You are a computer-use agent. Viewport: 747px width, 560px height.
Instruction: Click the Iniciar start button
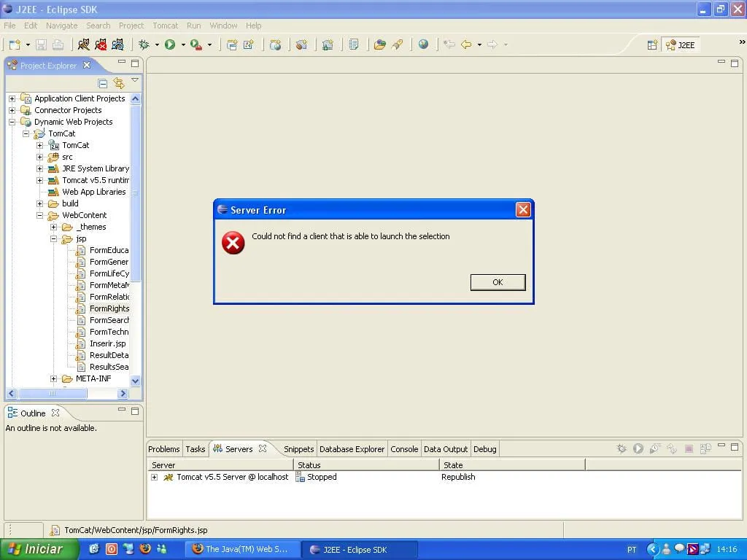[39, 549]
